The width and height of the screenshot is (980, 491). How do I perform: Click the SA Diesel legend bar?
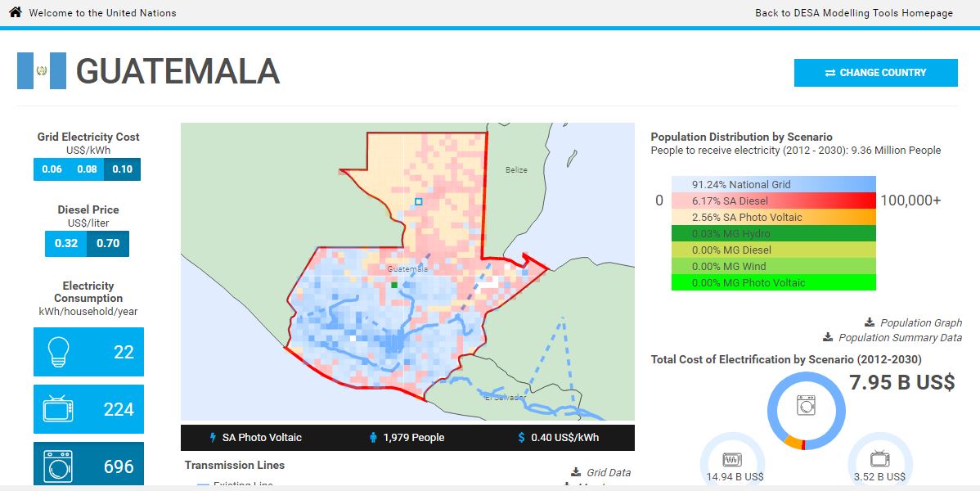[774, 200]
